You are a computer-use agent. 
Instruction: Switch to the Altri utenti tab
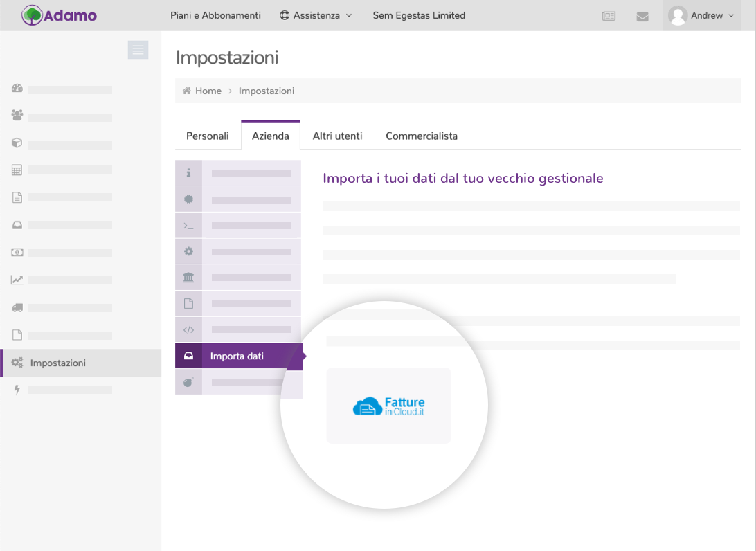coord(338,136)
